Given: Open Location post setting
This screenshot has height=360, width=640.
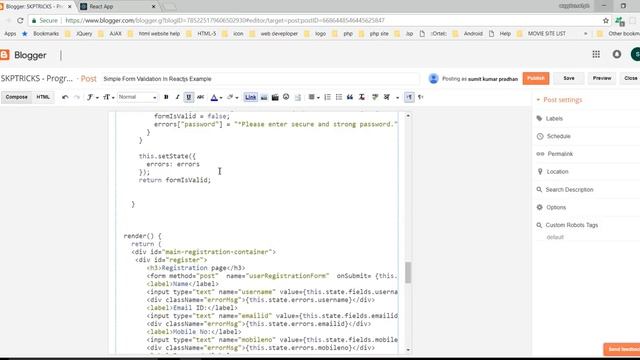Looking at the screenshot, I should click(x=553, y=172).
